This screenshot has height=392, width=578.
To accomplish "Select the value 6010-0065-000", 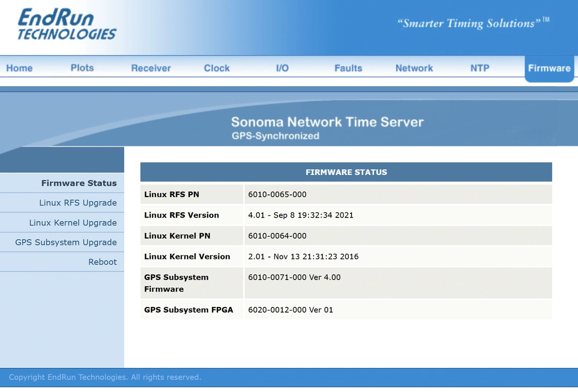I will tap(277, 194).
